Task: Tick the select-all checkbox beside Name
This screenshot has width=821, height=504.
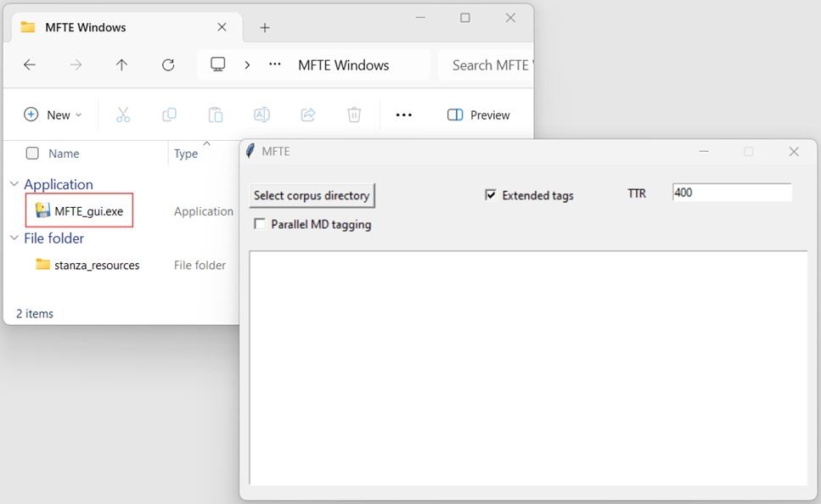Action: click(32, 154)
